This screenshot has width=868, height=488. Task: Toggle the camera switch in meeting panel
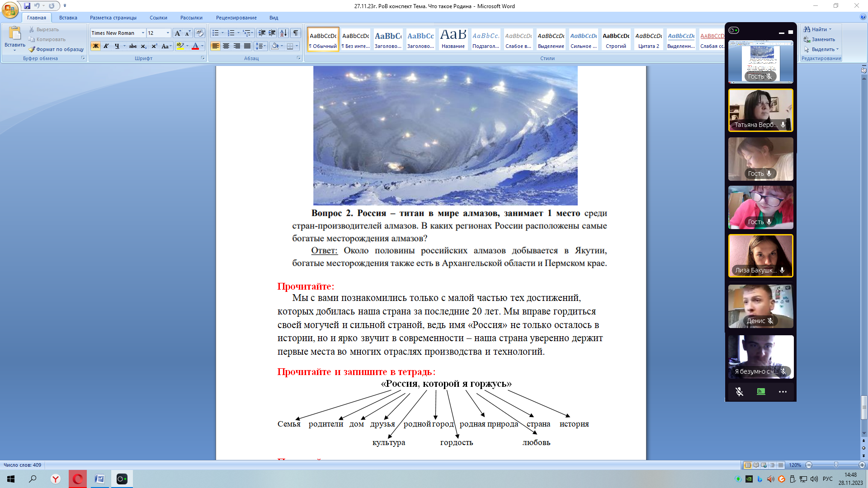click(733, 30)
